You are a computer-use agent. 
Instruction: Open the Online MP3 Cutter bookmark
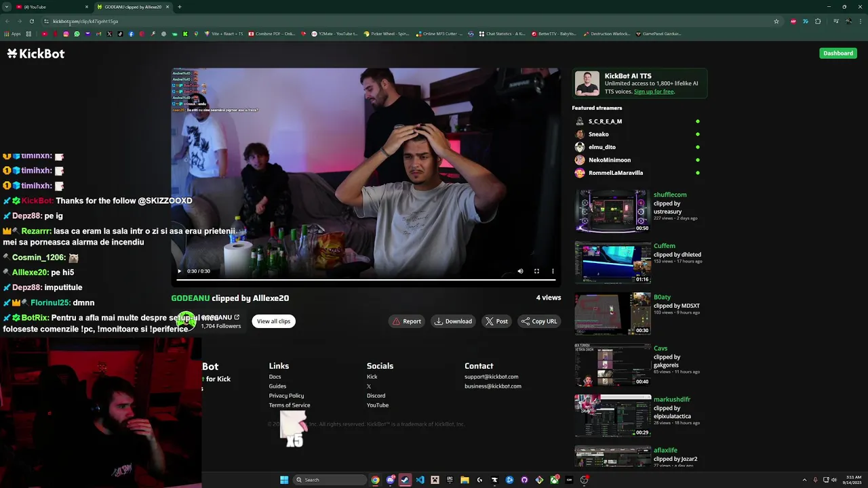pyautogui.click(x=439, y=34)
